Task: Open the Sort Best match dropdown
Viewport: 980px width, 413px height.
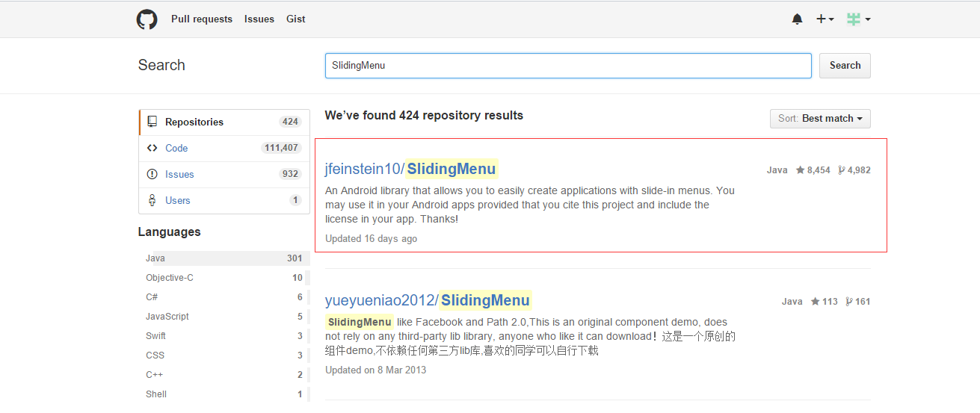Action: point(820,119)
